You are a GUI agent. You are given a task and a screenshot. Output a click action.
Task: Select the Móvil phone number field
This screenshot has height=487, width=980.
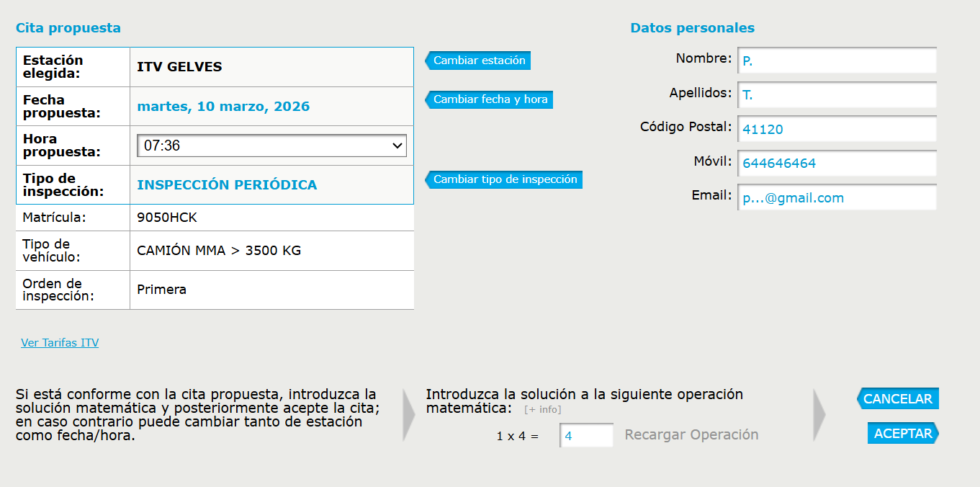click(x=835, y=163)
